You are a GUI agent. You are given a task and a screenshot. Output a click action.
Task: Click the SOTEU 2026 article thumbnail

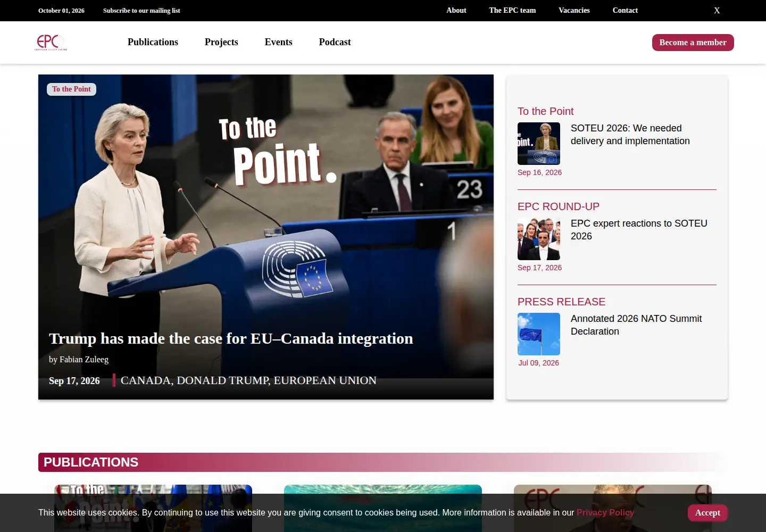pos(539,144)
